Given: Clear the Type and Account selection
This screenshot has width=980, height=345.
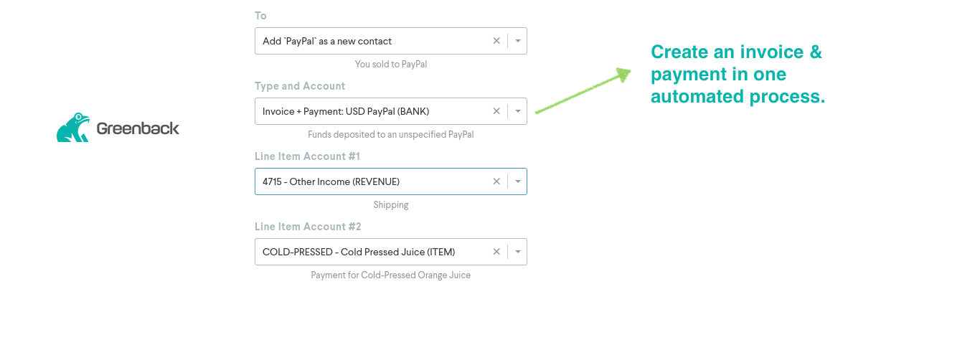Looking at the screenshot, I should [496, 111].
